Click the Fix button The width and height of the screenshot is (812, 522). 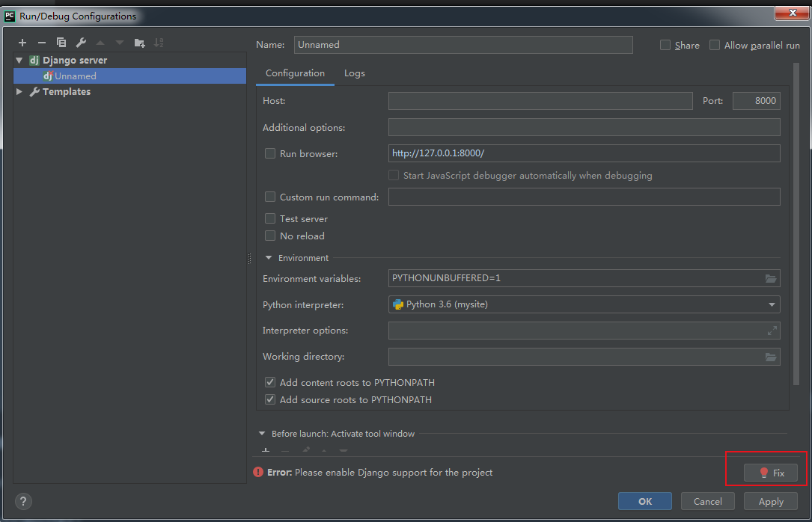click(x=771, y=473)
